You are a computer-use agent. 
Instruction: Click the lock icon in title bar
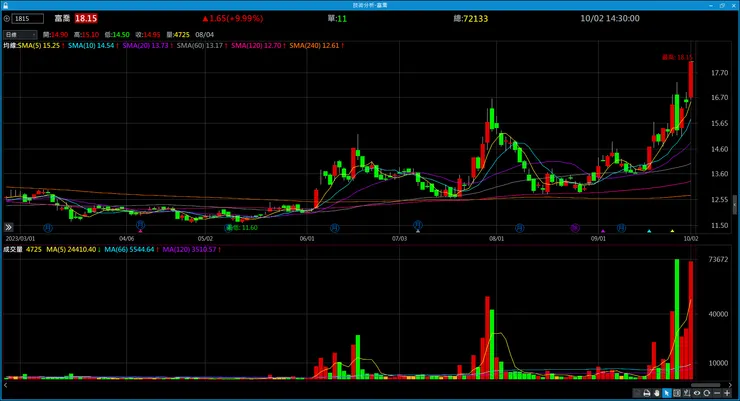tap(5, 5)
